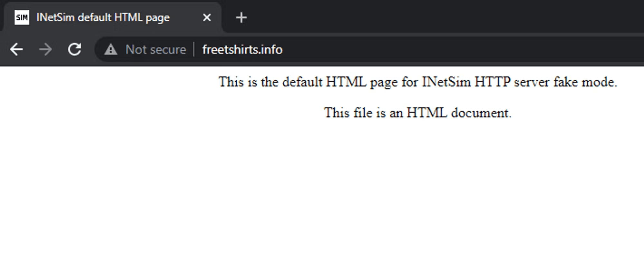Click empty space in the address bar
Image resolution: width=644 pixels, height=256 pixels.
[451, 50]
